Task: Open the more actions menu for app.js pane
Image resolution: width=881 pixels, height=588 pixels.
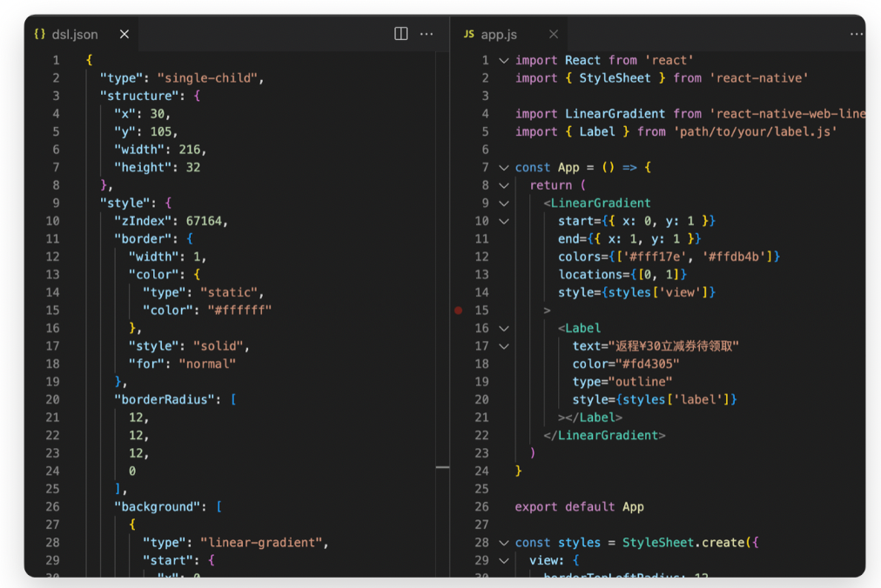Action: click(857, 34)
